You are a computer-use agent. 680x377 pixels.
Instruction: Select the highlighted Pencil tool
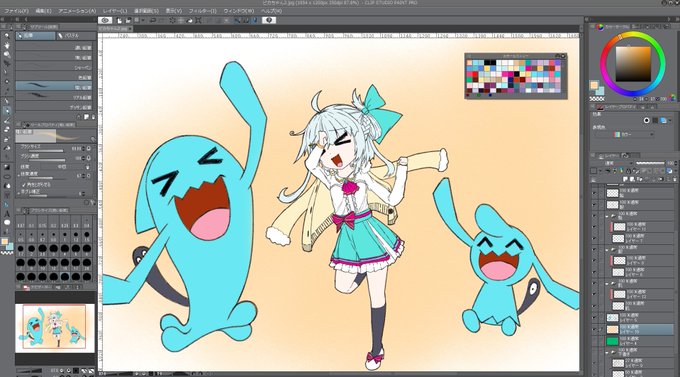click(7, 111)
